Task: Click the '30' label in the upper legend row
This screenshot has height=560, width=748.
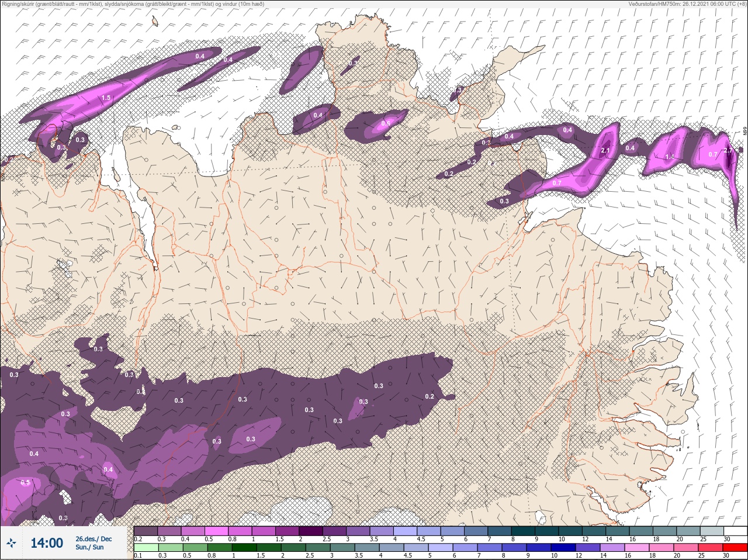Action: [727, 539]
